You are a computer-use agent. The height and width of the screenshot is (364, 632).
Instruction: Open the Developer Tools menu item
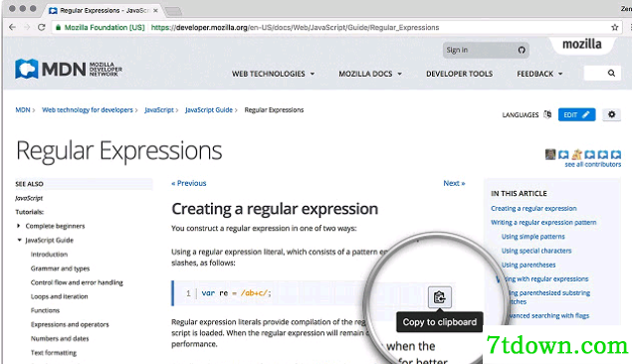(459, 74)
